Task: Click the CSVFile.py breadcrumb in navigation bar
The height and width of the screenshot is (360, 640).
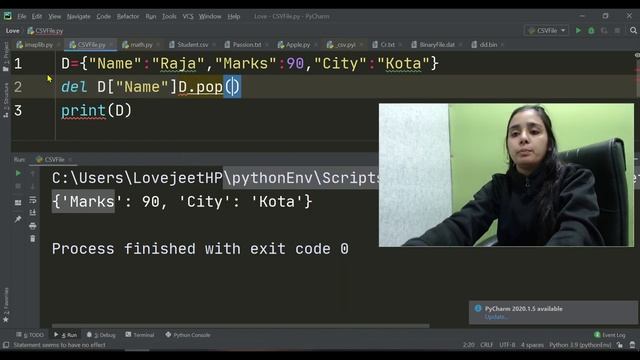Action: (x=45, y=31)
